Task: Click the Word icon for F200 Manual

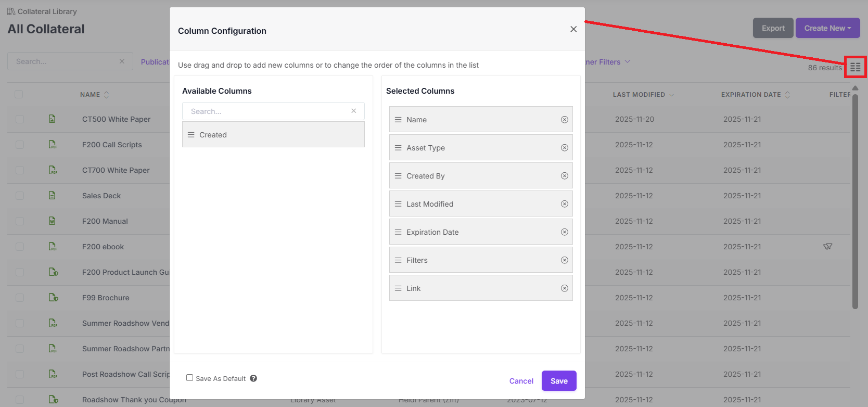Action: click(52, 221)
